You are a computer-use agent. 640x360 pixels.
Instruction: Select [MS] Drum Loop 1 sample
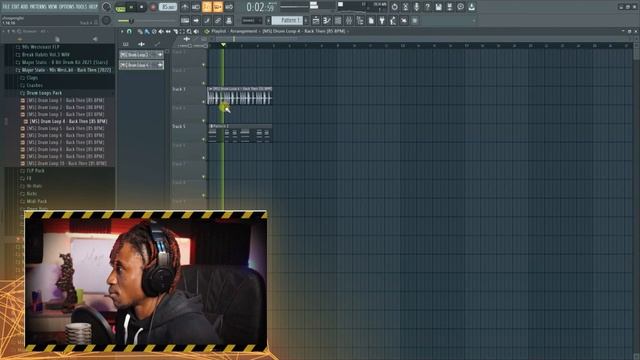(65, 100)
